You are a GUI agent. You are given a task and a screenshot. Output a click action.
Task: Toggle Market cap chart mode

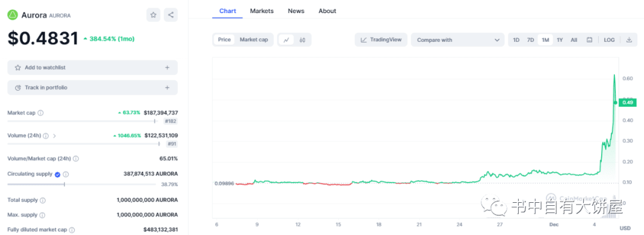(x=254, y=40)
